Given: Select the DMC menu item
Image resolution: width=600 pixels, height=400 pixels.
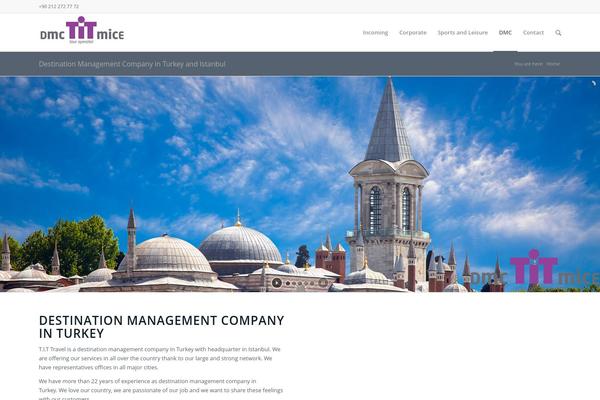Looking at the screenshot, I should click(505, 33).
